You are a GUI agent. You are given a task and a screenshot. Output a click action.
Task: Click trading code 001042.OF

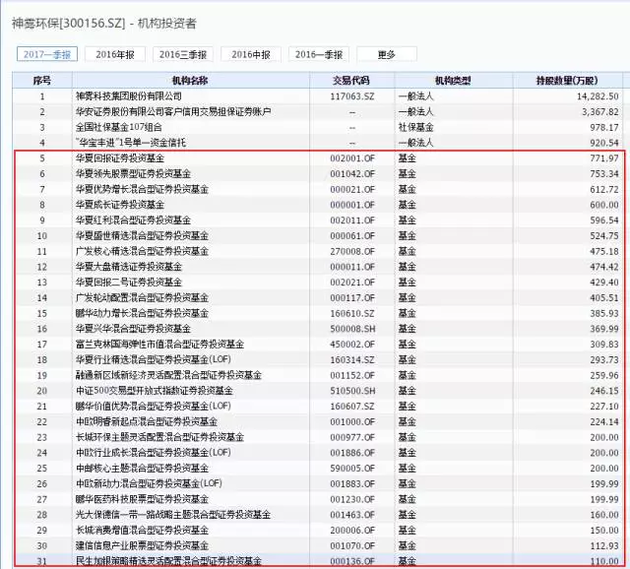[352, 174]
